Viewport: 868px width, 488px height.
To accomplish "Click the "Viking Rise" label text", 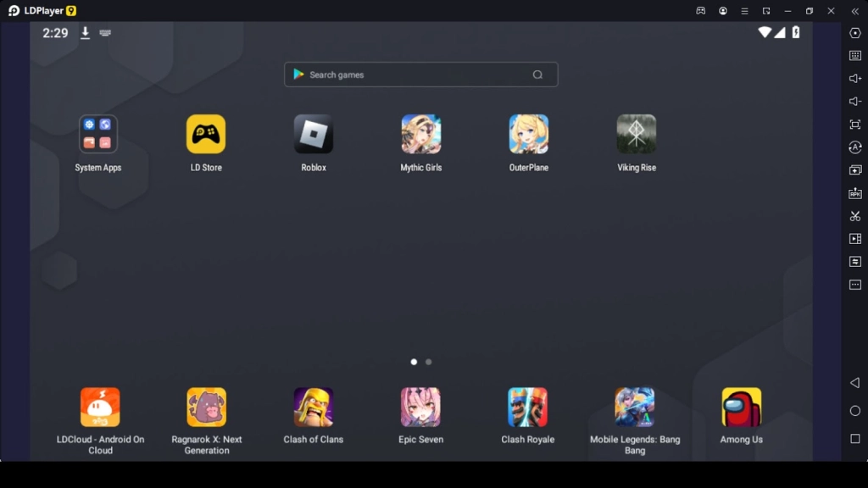I will pos(637,168).
